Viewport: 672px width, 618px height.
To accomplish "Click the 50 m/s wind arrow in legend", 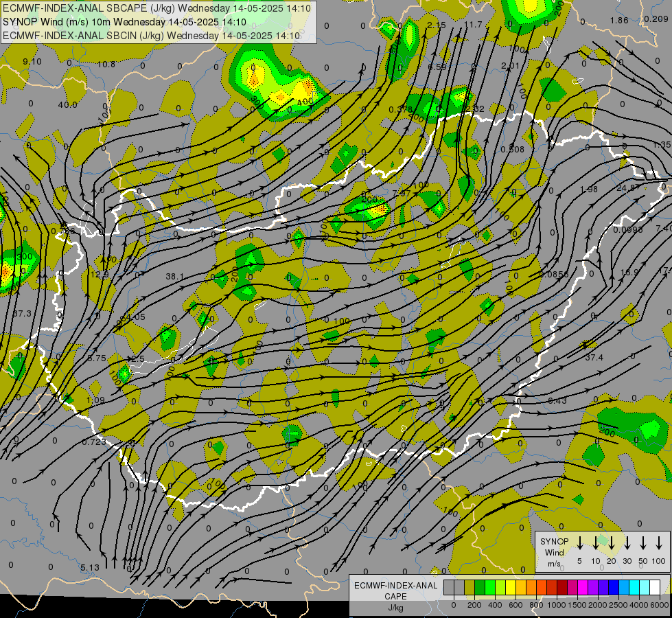I will coord(643,542).
